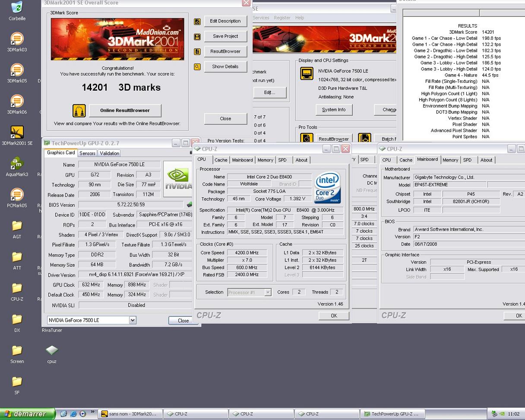Screen dimensions: 525x420
Task: Switch to TechPowerUp GPU-Z taskbar item
Action: point(393,414)
